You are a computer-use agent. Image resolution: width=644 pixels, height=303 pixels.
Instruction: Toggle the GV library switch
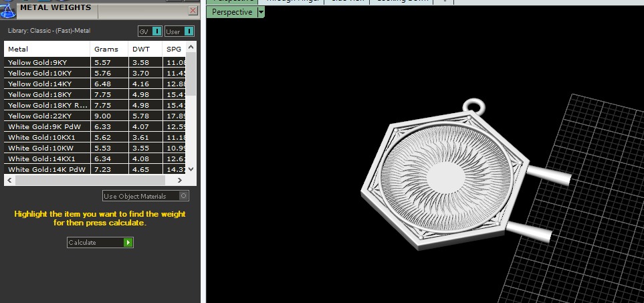point(150,31)
